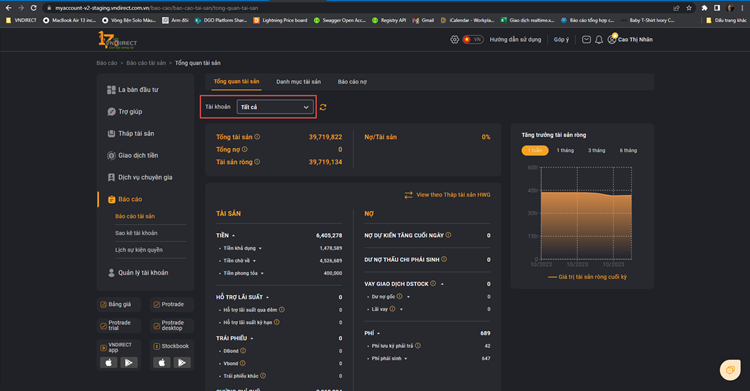Click info icon next to Tổng tài sản
The width and height of the screenshot is (750, 391).
[257, 137]
